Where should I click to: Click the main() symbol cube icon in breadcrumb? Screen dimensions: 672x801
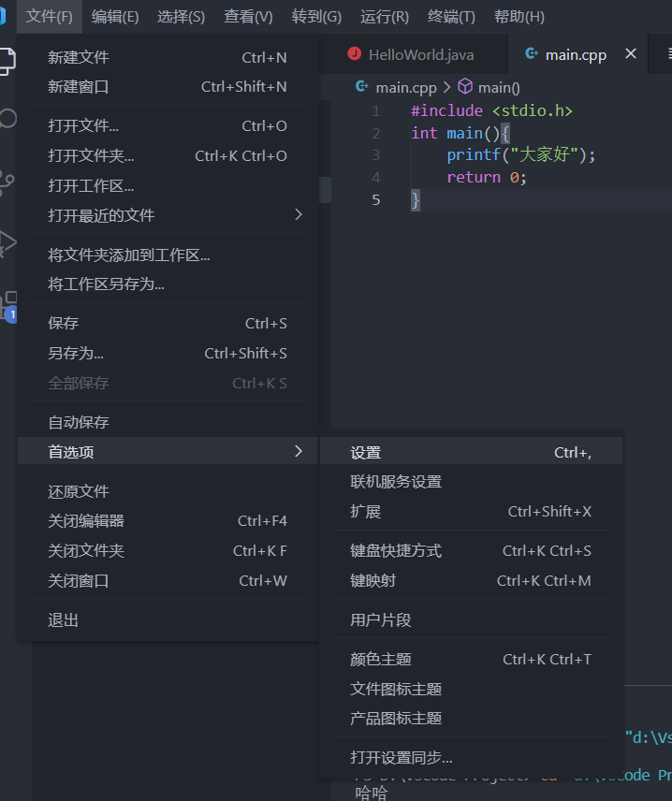[465, 86]
